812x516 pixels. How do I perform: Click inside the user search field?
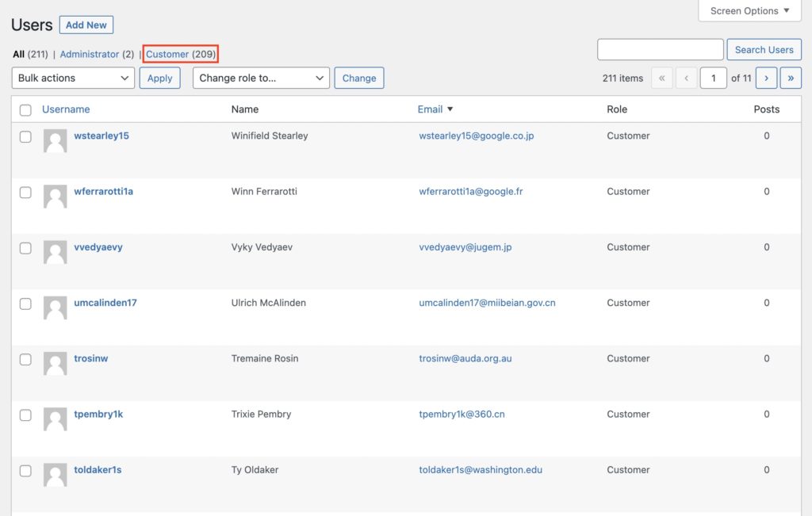pos(660,49)
